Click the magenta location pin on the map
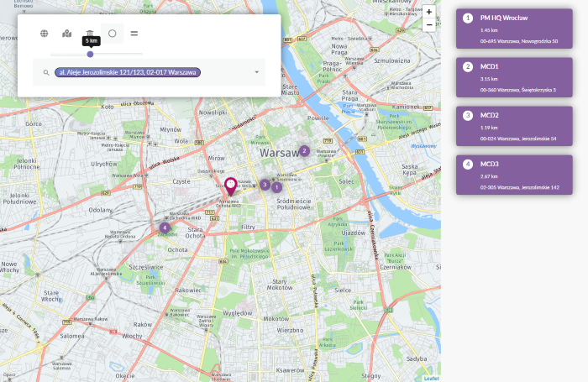Image resolution: width=588 pixels, height=382 pixels. (x=231, y=186)
